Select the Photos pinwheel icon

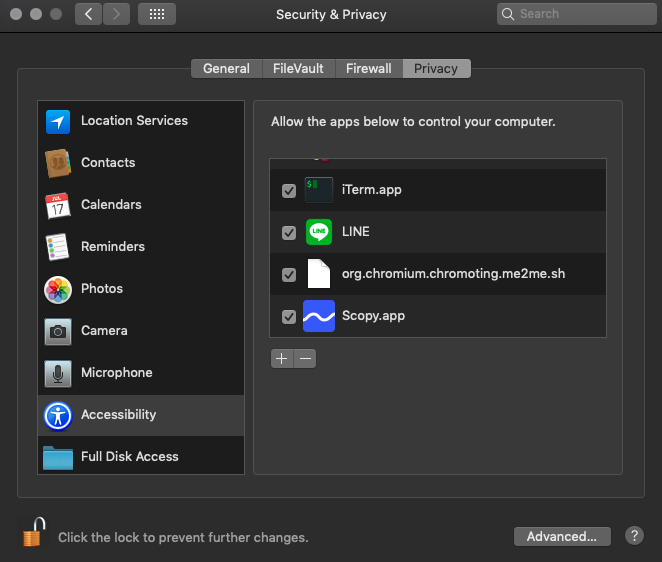click(58, 290)
